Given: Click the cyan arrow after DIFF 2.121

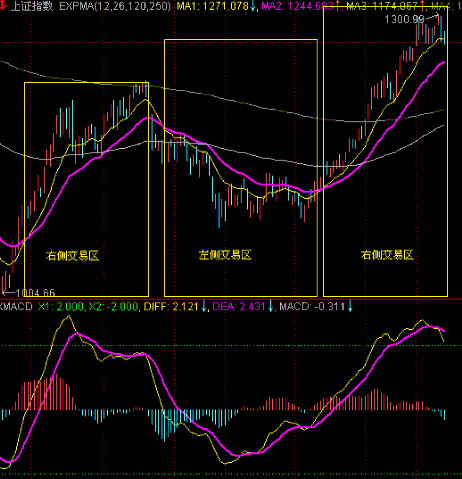Looking at the screenshot, I should click(204, 306).
